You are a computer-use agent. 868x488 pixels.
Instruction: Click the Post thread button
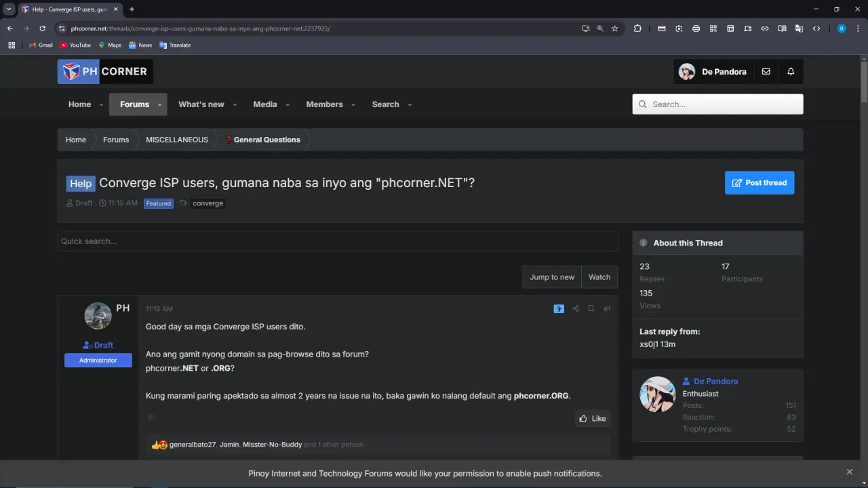pos(759,182)
